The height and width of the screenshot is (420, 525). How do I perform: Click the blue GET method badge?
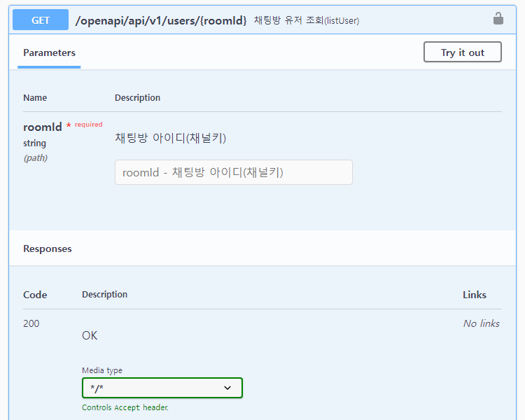[41, 20]
